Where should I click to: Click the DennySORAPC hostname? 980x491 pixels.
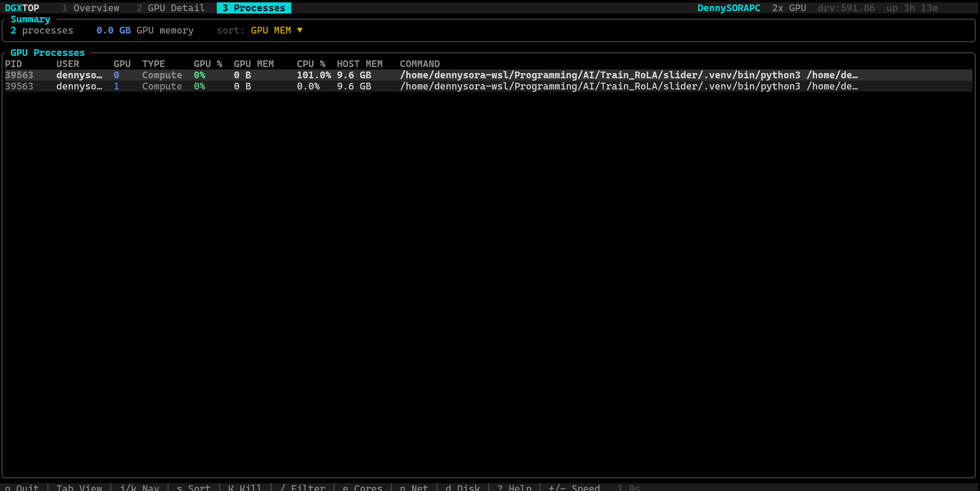[729, 8]
